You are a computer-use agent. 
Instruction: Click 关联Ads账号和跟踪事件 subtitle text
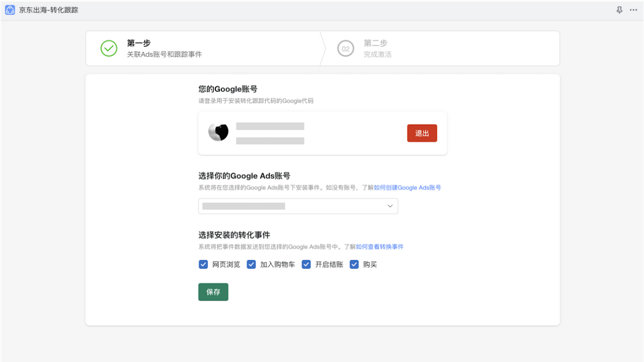point(165,54)
